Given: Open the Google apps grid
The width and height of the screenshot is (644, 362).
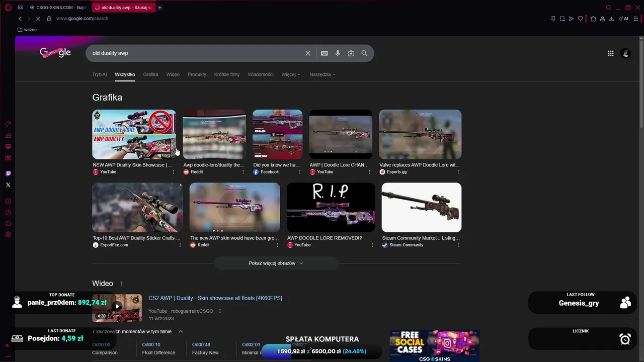Looking at the screenshot, I should point(610,53).
